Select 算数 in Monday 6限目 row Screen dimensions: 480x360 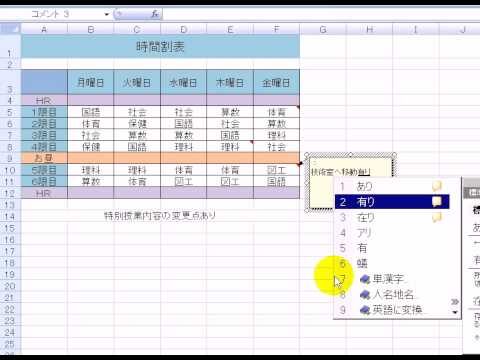[90, 182]
